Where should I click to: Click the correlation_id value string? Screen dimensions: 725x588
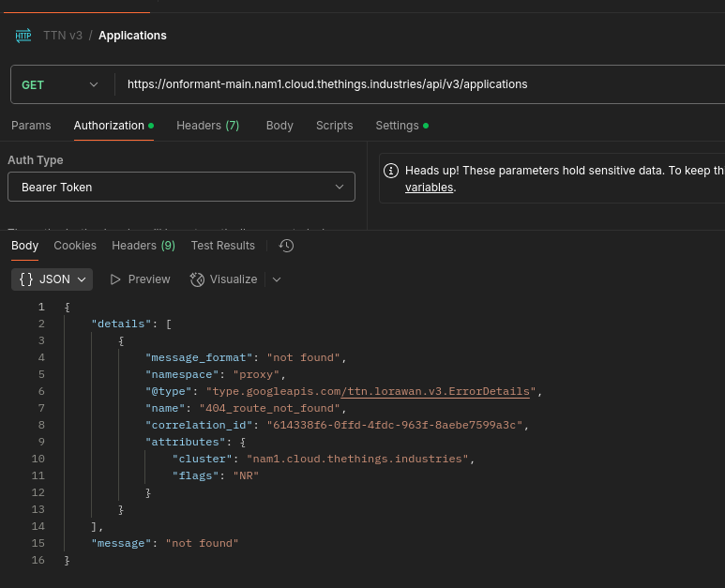click(x=395, y=425)
